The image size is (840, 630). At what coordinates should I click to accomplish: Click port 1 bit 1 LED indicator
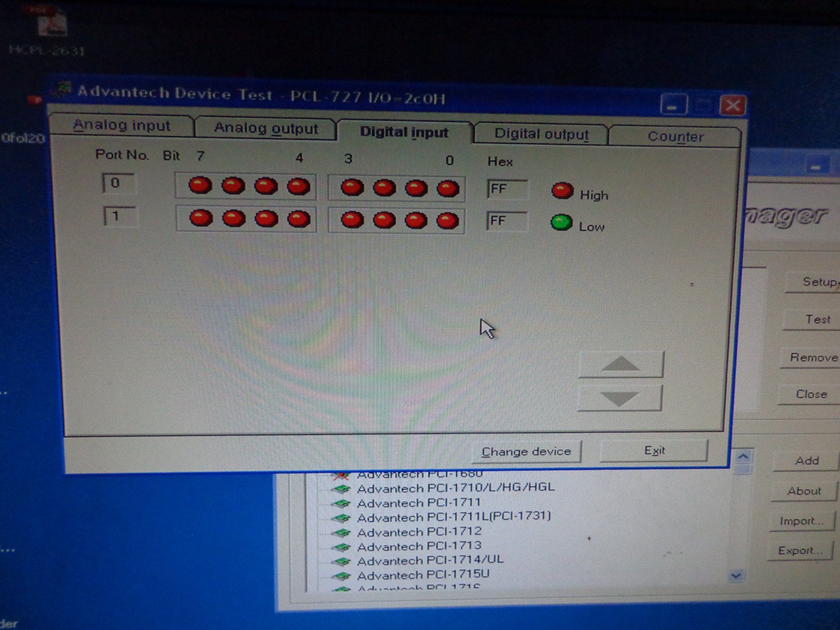416,221
